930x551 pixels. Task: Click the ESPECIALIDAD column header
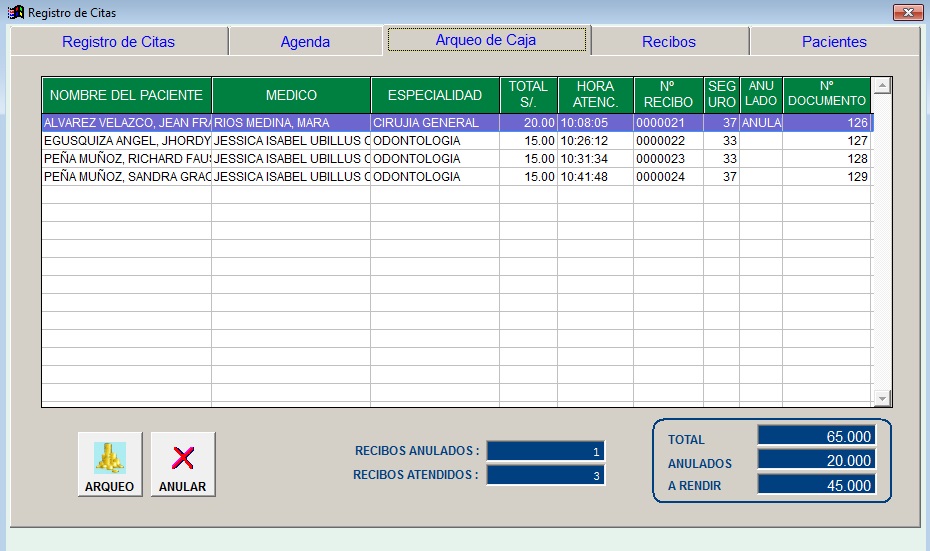(435, 95)
